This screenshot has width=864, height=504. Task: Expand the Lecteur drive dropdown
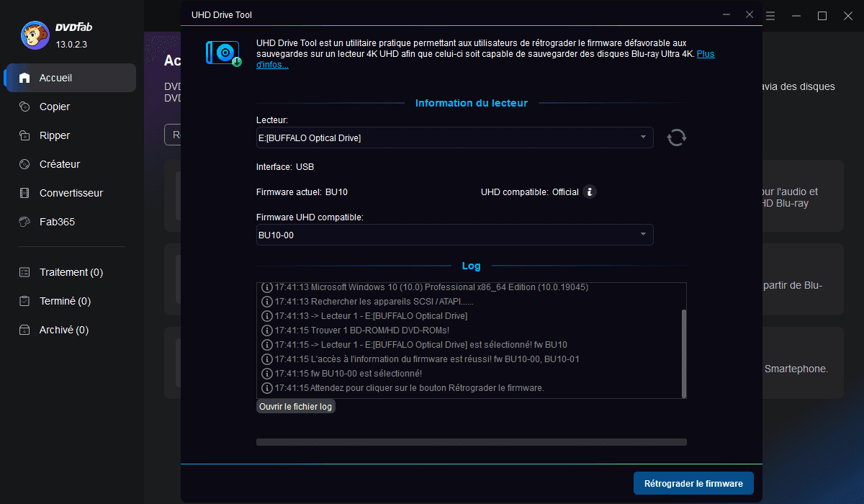(455, 138)
